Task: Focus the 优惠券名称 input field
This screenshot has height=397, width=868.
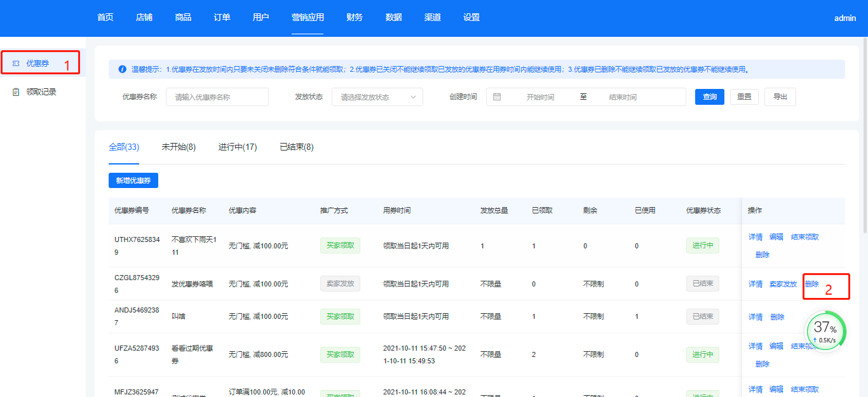Action: click(x=217, y=97)
